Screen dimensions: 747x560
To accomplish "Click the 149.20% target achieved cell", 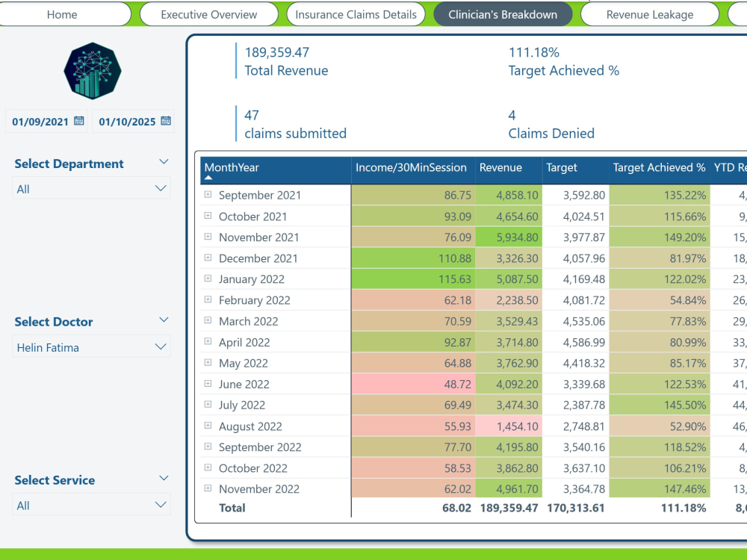I will click(x=660, y=237).
